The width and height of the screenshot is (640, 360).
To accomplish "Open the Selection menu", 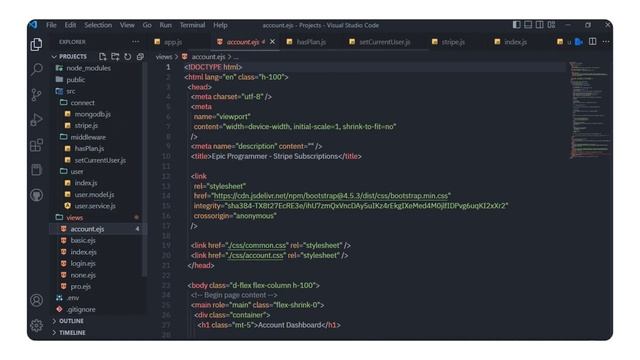I will click(x=98, y=25).
